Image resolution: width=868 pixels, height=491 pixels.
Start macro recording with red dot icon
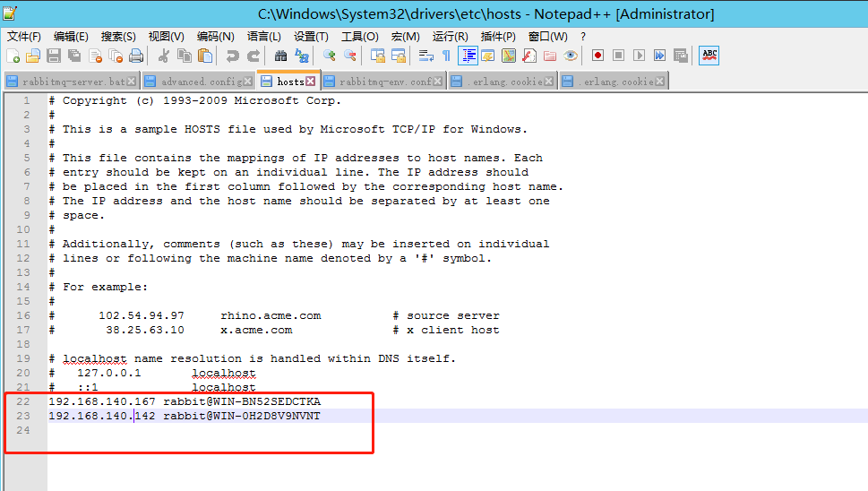597,56
